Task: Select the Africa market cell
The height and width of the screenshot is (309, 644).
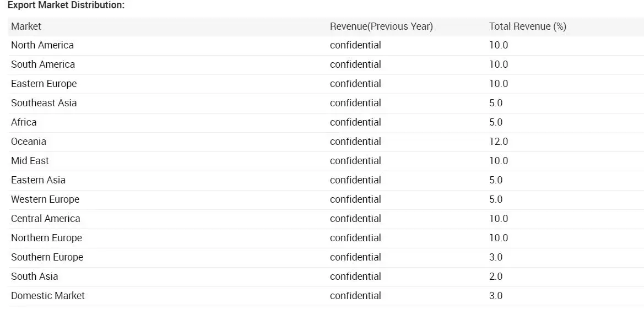Action: (24, 122)
